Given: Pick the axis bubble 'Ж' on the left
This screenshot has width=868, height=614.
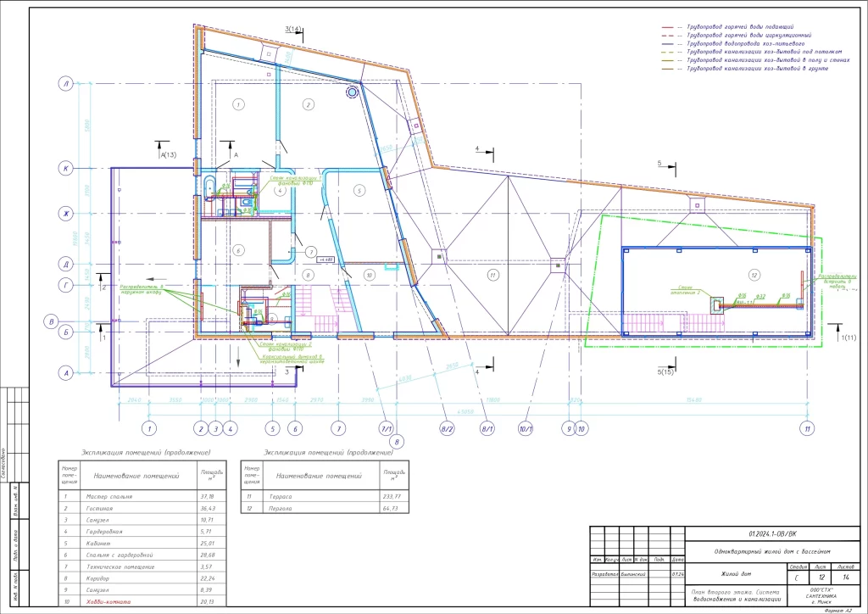Looking at the screenshot, I should pyautogui.click(x=64, y=213).
